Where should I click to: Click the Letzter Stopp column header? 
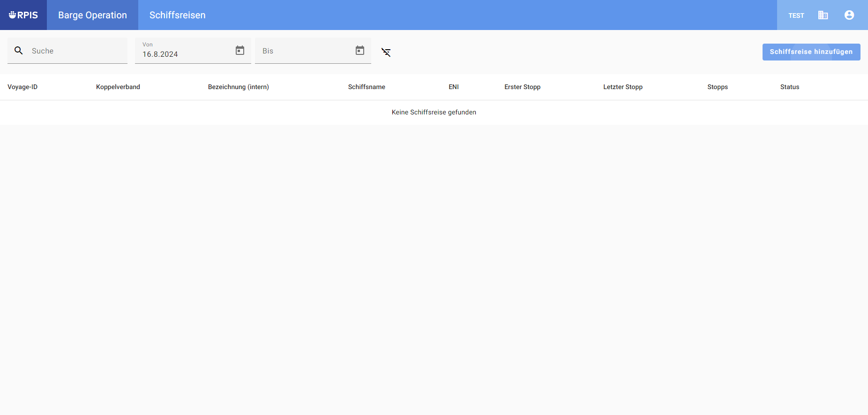tap(622, 87)
